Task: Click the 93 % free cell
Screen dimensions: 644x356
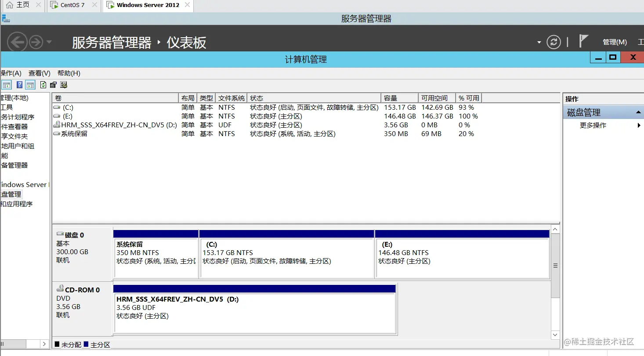Action: [x=466, y=107]
